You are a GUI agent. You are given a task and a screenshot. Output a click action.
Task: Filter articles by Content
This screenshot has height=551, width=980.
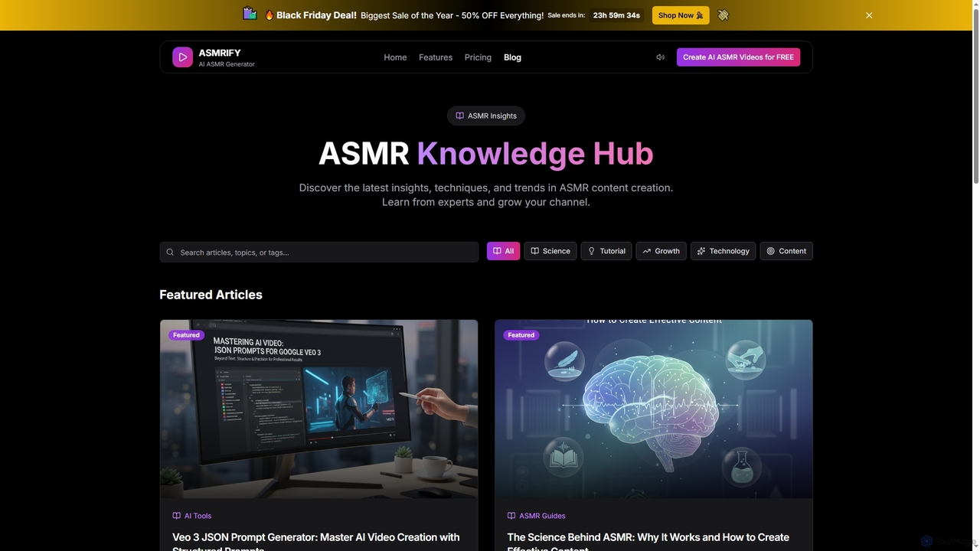click(x=786, y=251)
